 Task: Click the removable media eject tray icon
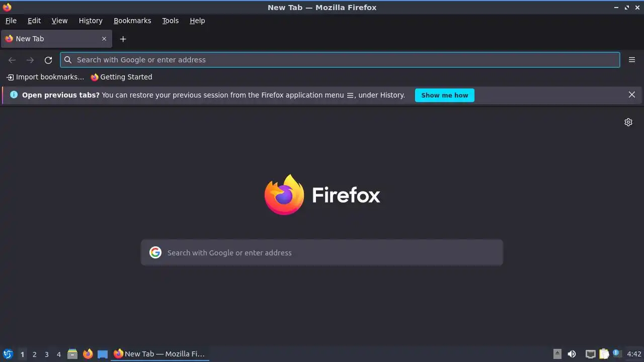point(557,354)
